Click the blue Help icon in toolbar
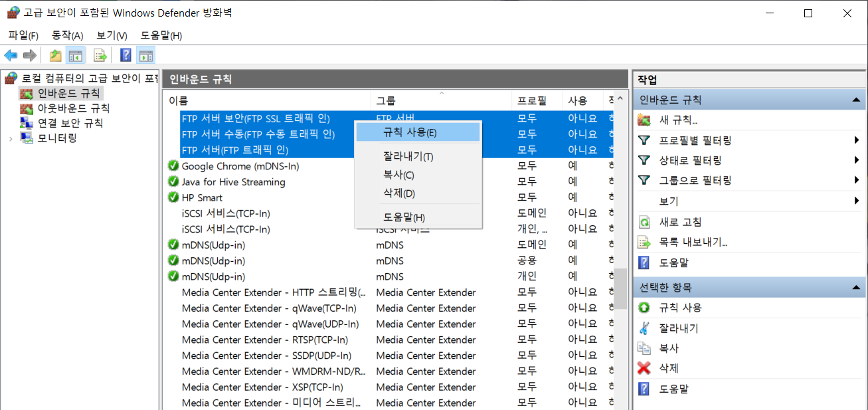 click(126, 55)
